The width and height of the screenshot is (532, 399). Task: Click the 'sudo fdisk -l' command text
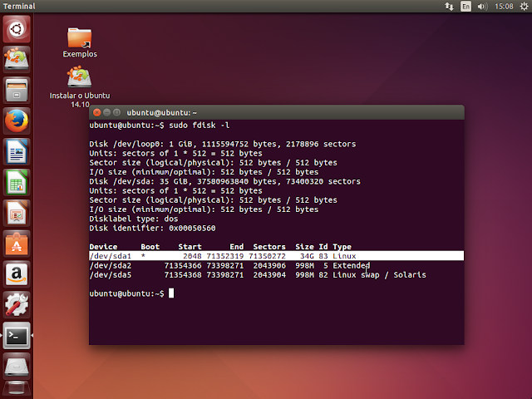(199, 126)
